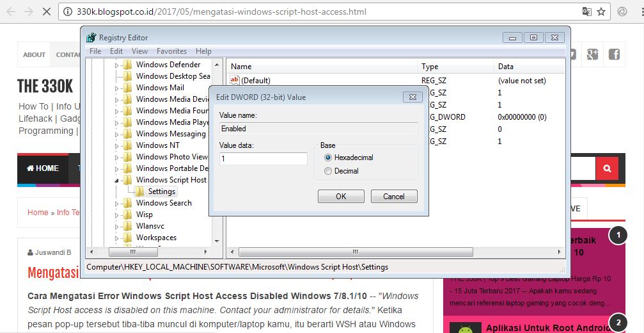Click the '0x00000000 (0)' data cell
Viewport: 644px width, 333px height.
(x=522, y=117)
